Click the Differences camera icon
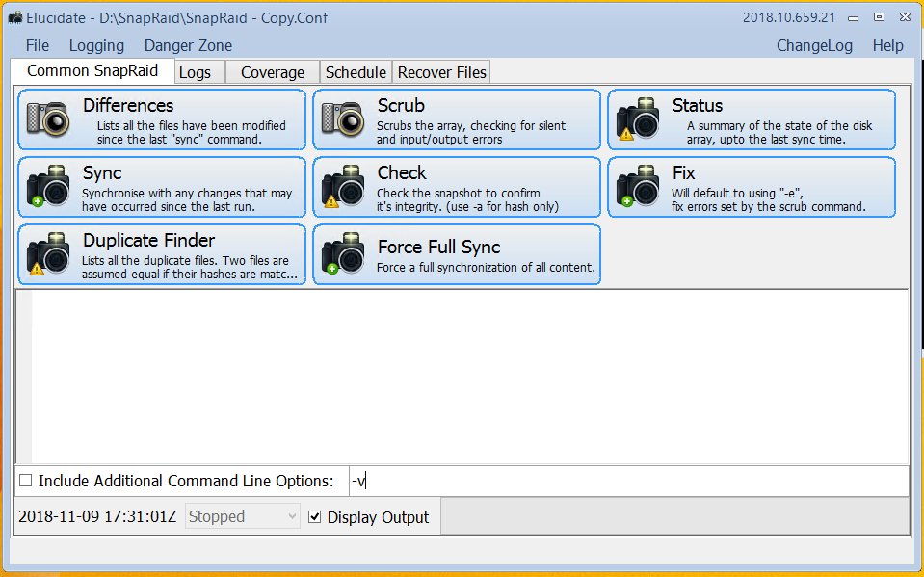 (x=48, y=119)
